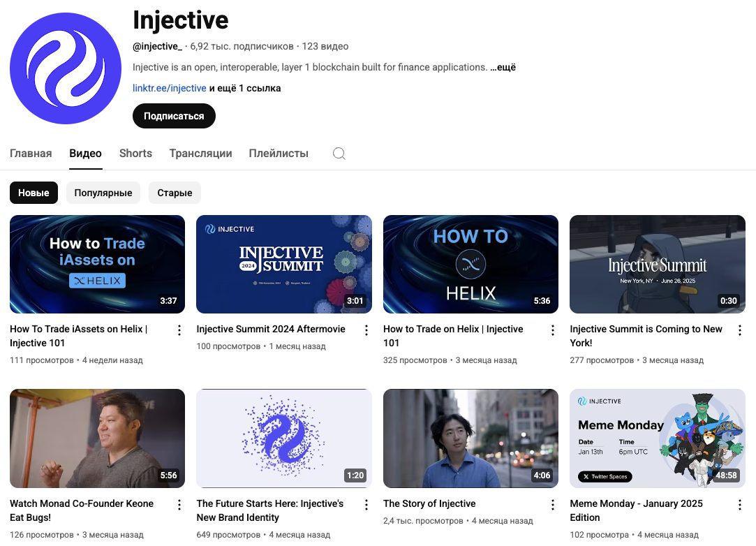Open 'How To Trade iAssets on Helix' title
This screenshot has width=756, height=546.
coord(79,336)
